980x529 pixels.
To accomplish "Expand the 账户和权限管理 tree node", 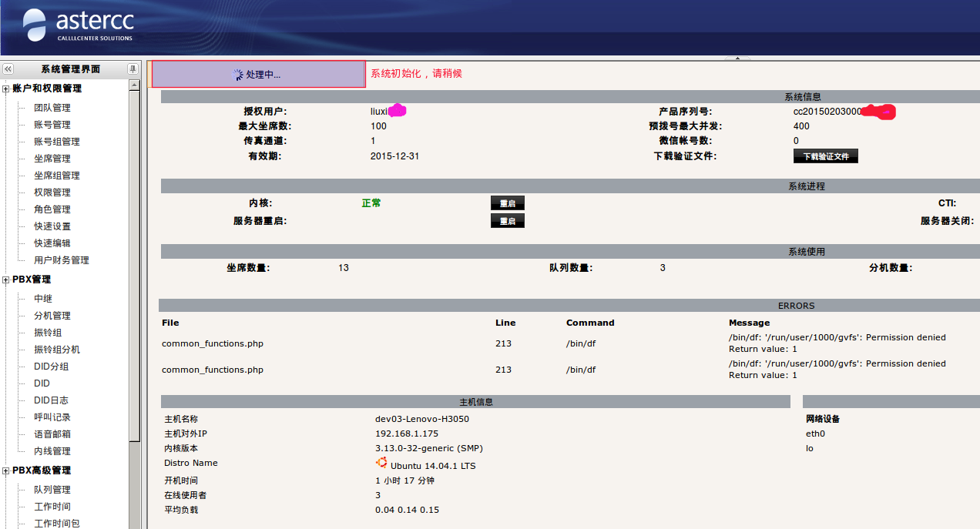I will tap(6, 89).
